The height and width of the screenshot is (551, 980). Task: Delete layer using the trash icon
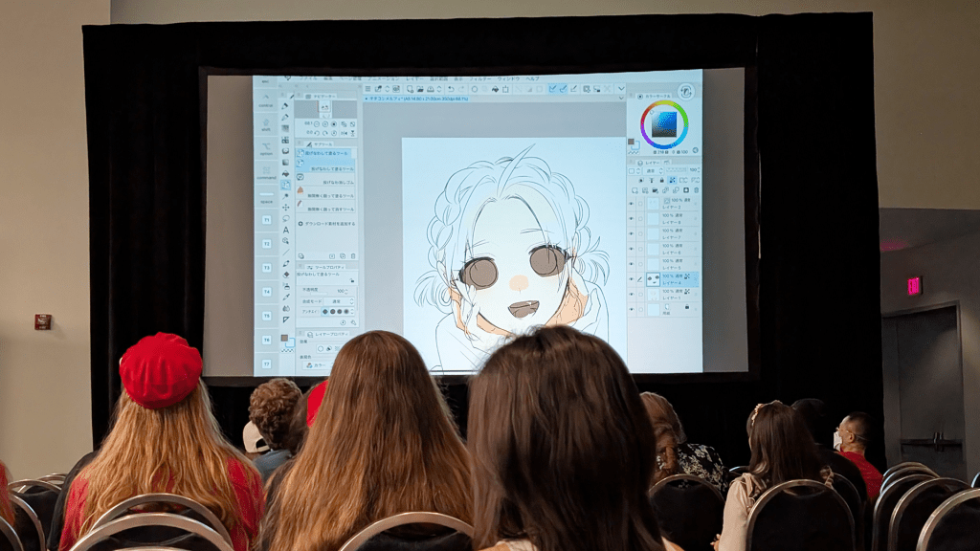[696, 189]
